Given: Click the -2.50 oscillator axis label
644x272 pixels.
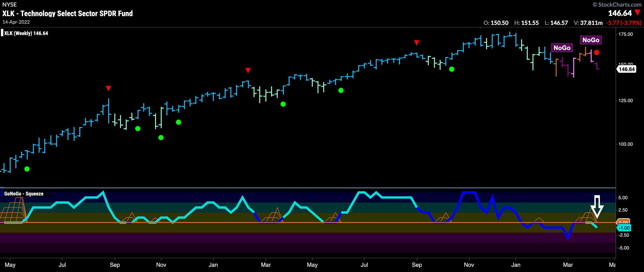Looking at the screenshot, I should click(x=623, y=235).
